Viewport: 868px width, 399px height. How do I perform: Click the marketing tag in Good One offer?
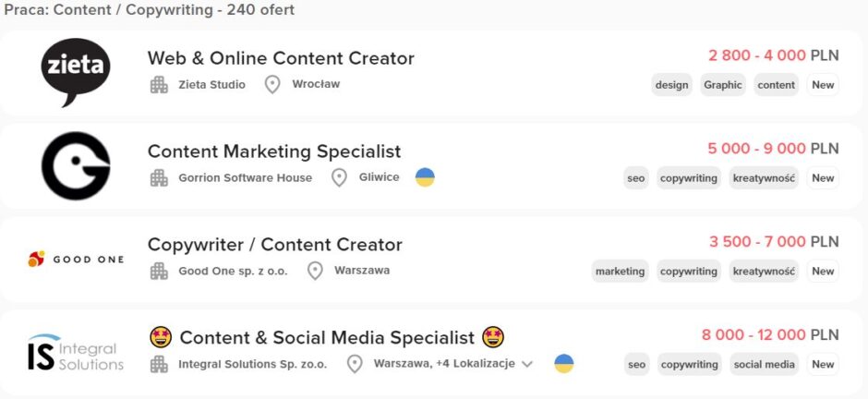(x=620, y=272)
